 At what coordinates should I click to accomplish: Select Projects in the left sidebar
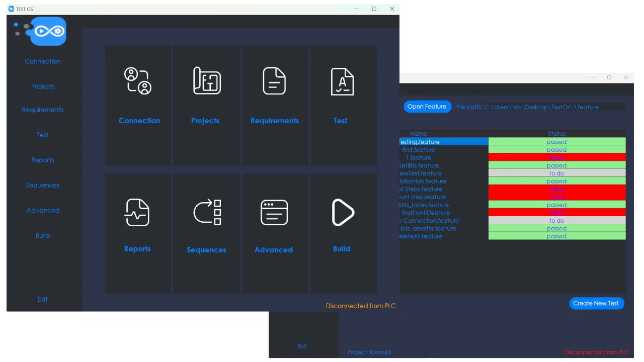click(43, 86)
